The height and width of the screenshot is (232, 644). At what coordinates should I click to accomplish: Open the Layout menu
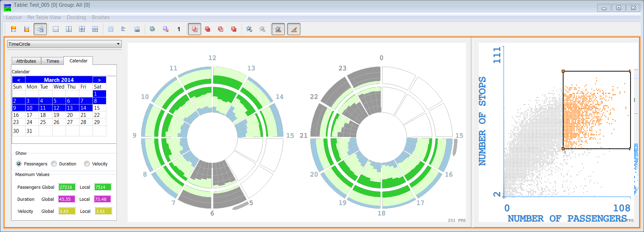[14, 17]
